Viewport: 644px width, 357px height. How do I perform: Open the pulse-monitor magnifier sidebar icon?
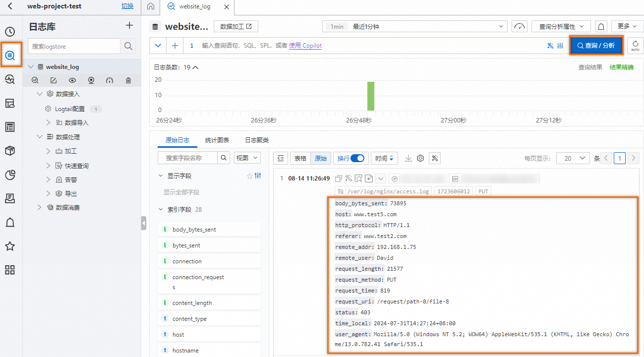coord(10,79)
